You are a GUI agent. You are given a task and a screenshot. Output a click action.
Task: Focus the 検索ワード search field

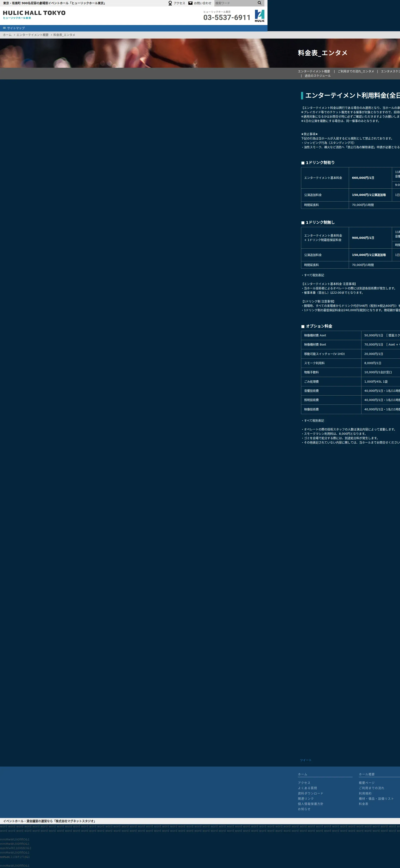coord(235,3)
